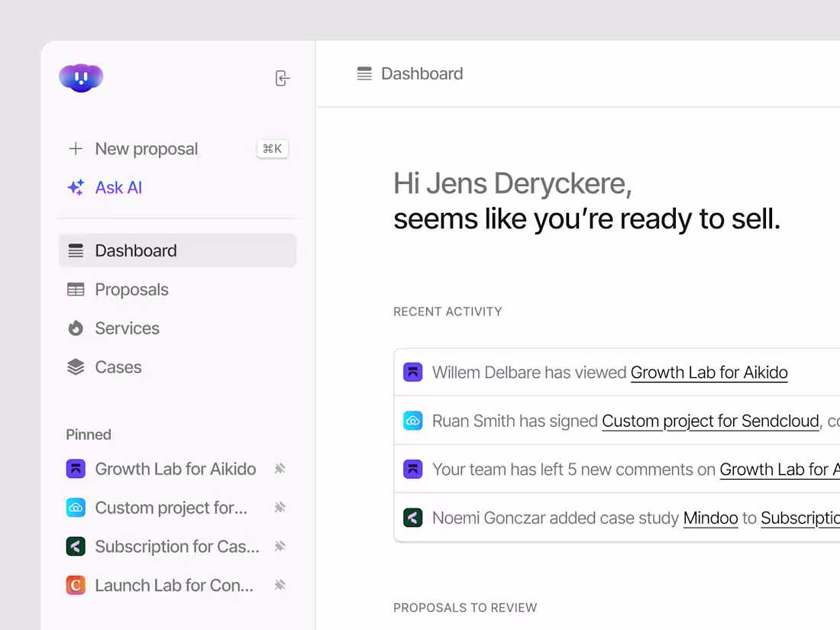Screen dimensions: 840x630
Task: Click the purple cloud app logo
Action: (x=81, y=78)
